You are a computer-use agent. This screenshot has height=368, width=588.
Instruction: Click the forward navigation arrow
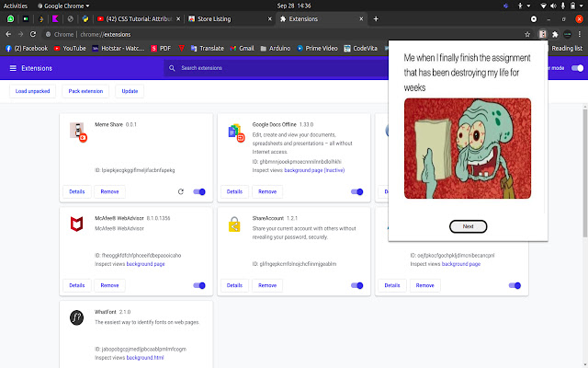pos(20,34)
